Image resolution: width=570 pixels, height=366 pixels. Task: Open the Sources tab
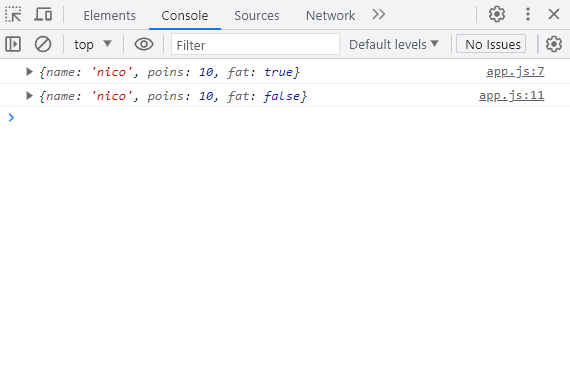(257, 16)
